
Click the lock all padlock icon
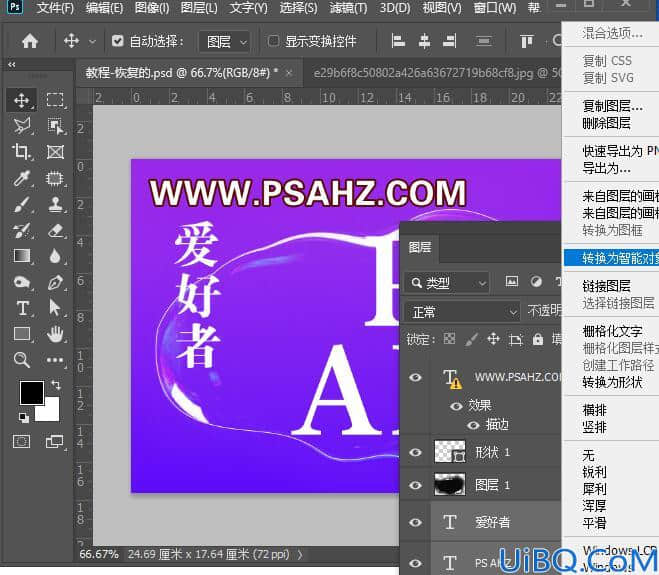coord(538,339)
